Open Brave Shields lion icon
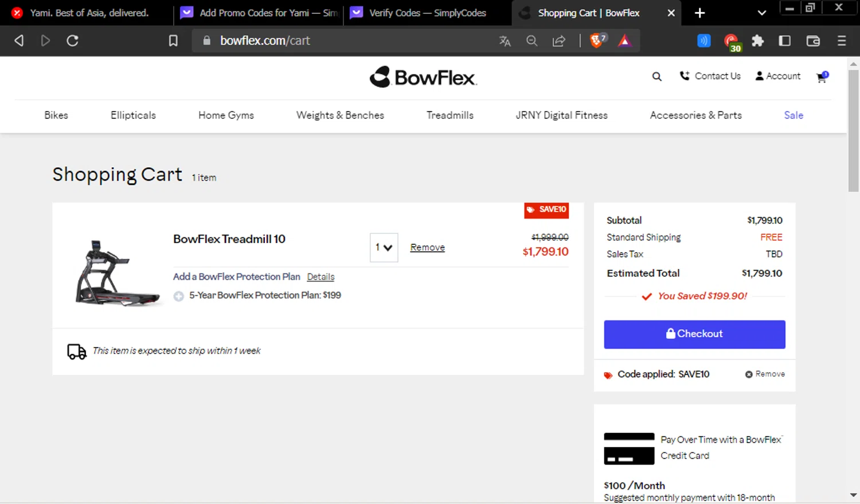Image resolution: width=860 pixels, height=504 pixels. (x=597, y=40)
